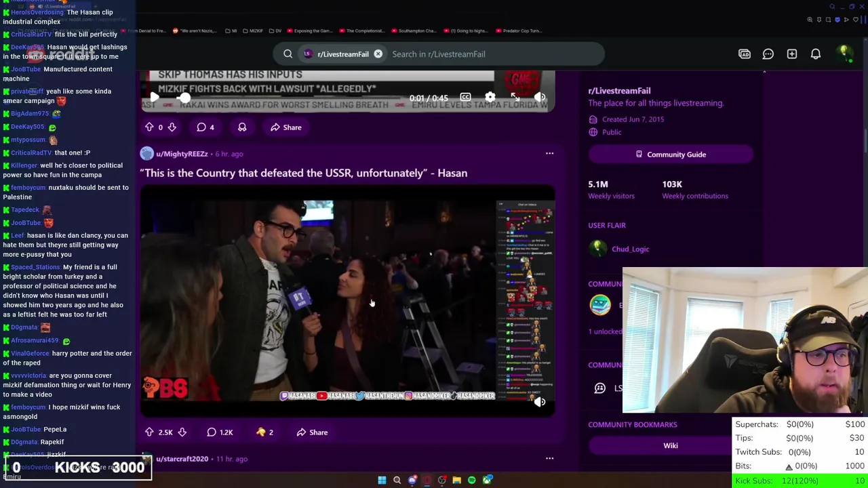Image resolution: width=868 pixels, height=488 pixels.
Task: Open the notifications bell
Action: point(816,54)
